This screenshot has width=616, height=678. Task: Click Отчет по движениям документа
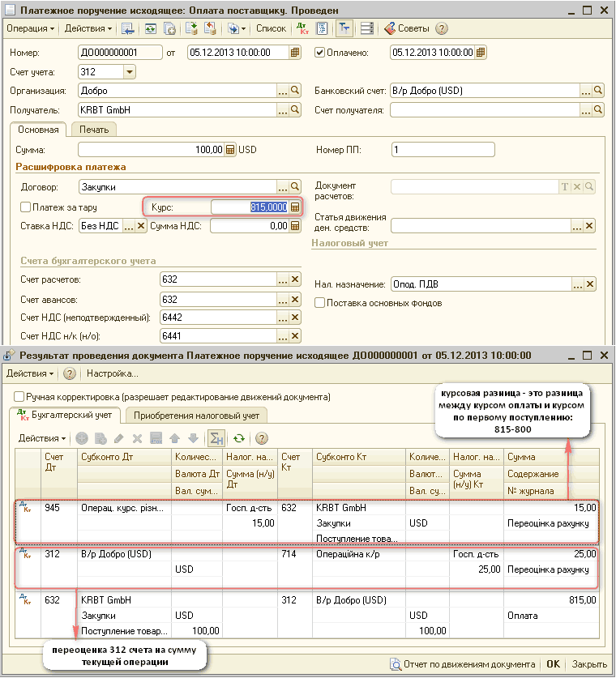click(x=462, y=664)
